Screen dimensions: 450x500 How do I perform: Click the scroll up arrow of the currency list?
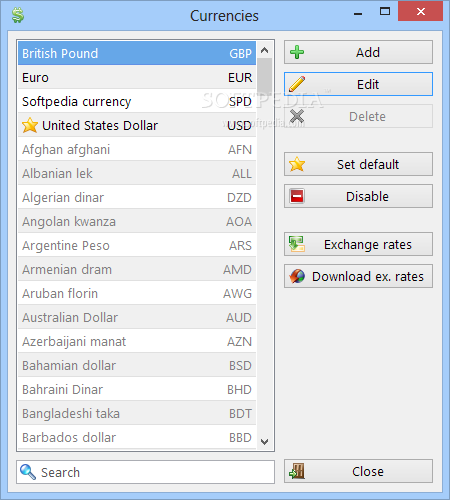click(x=265, y=50)
